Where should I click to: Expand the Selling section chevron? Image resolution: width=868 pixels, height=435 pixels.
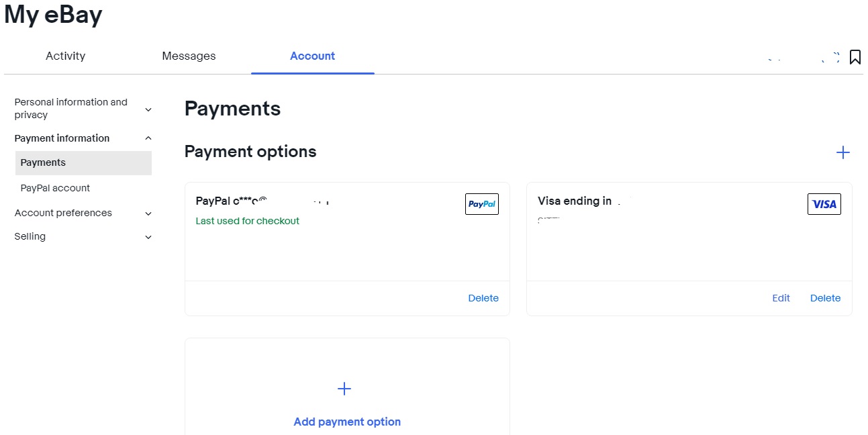tap(148, 237)
